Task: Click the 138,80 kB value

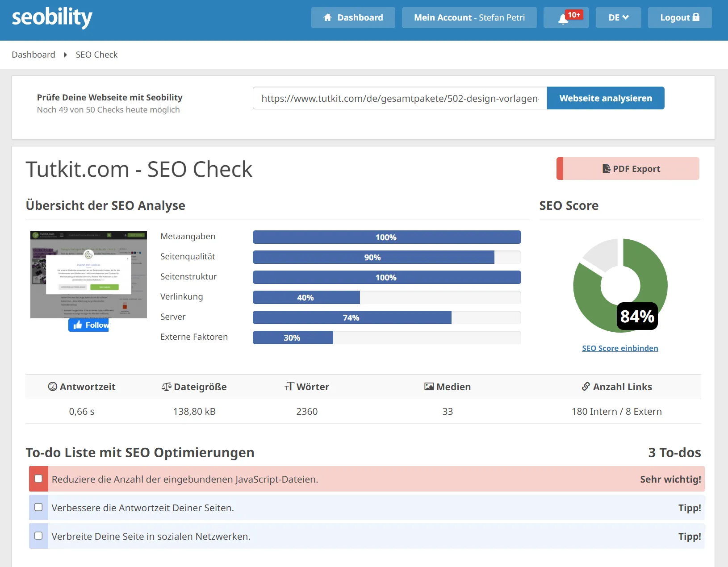Action: click(x=194, y=412)
